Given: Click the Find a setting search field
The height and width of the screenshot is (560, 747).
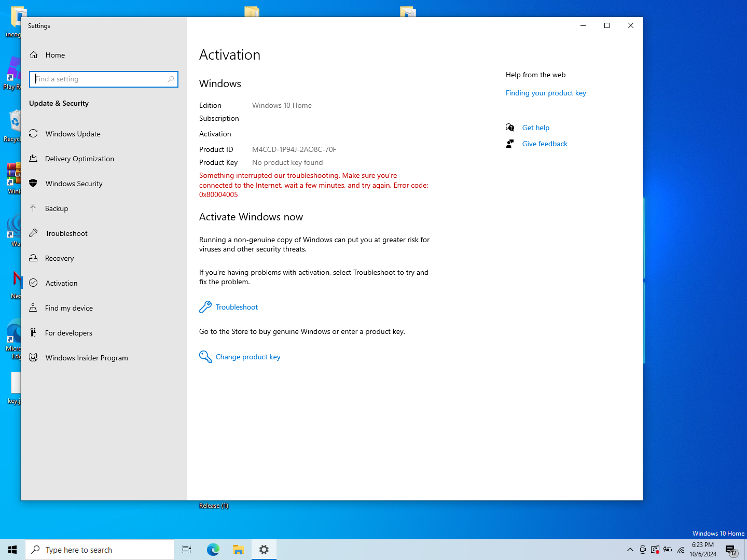Looking at the screenshot, I should point(104,79).
